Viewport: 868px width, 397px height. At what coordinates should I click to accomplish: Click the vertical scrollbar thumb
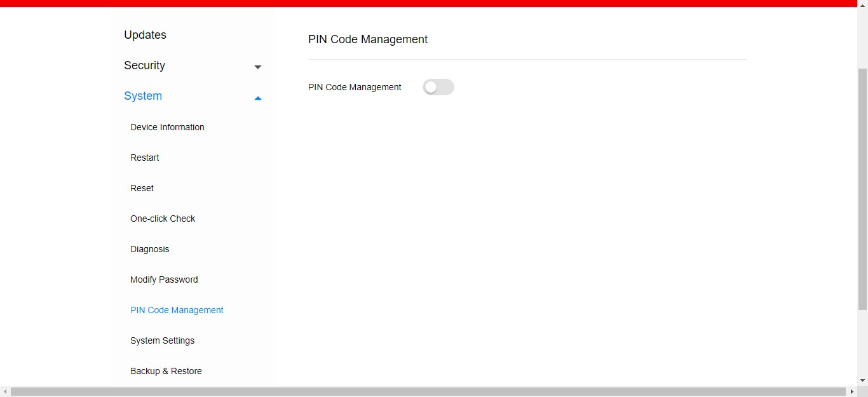(862, 191)
